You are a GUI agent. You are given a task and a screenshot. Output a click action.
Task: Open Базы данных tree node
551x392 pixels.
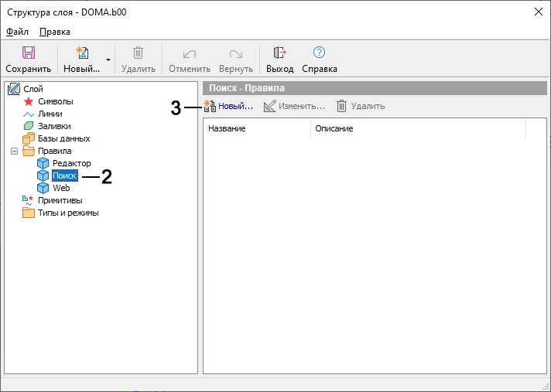63,138
